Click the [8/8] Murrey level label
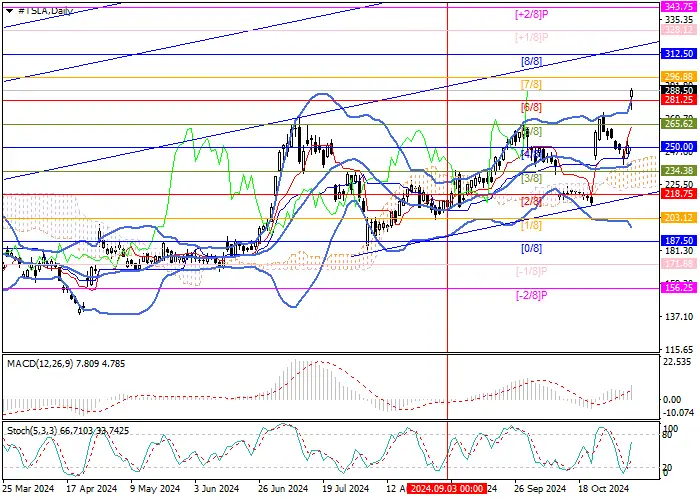The height and width of the screenshot is (500, 700). (531, 62)
